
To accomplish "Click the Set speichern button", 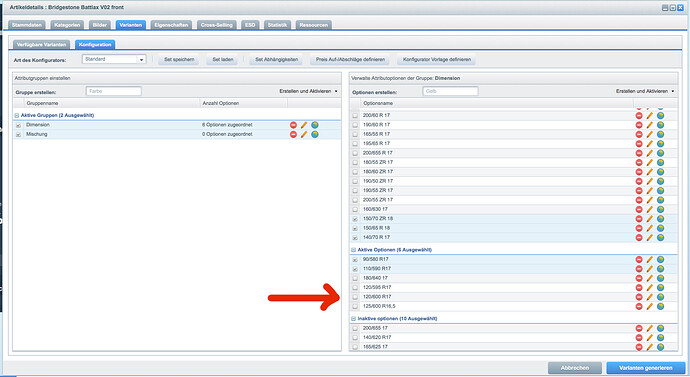I will pyautogui.click(x=179, y=59).
